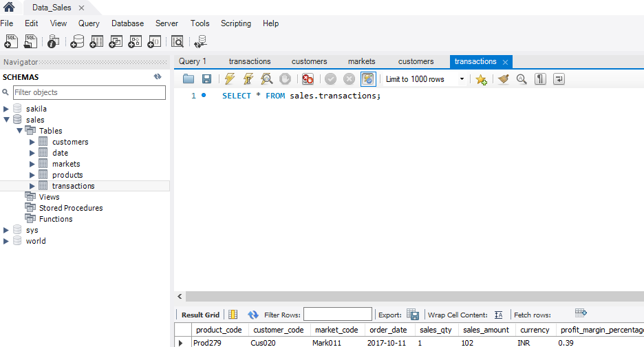644x347 pixels.
Task: Expand the sys schema
Action: tap(6, 230)
